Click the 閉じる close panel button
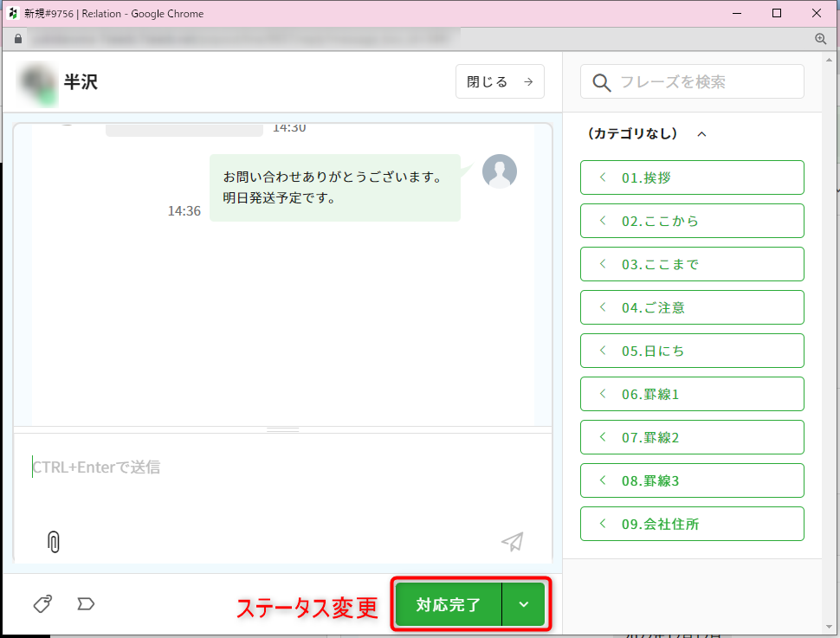This screenshot has height=638, width=840. [x=500, y=81]
